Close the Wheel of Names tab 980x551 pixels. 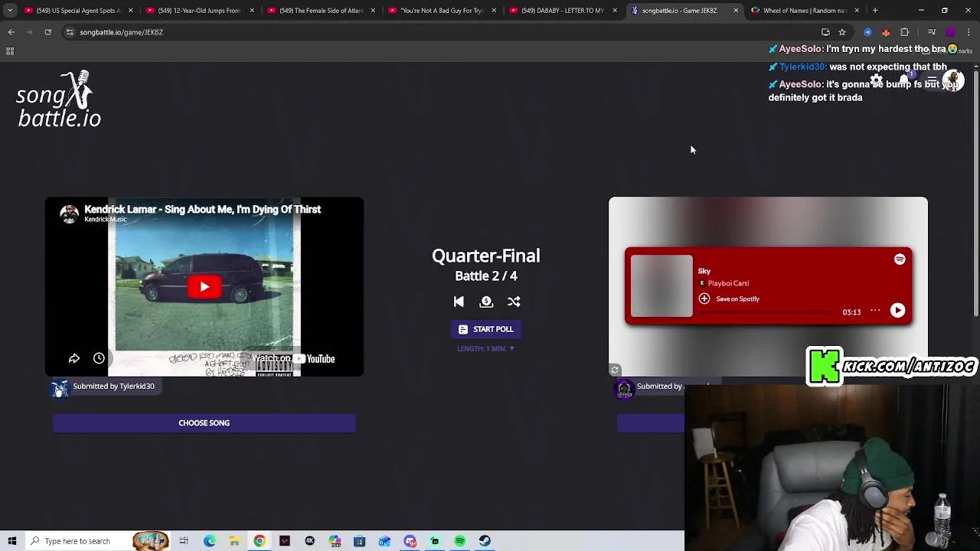click(x=857, y=11)
